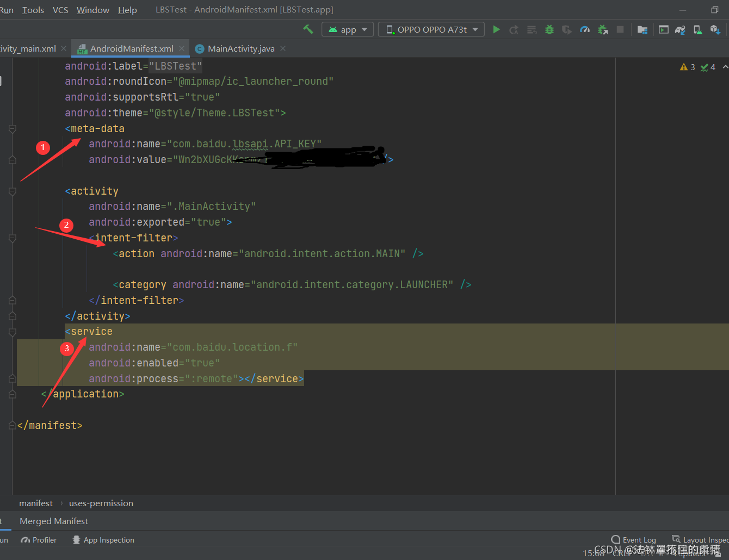The image size is (729, 560).
Task: Open the Layout Inspector tool window
Action: point(700,540)
